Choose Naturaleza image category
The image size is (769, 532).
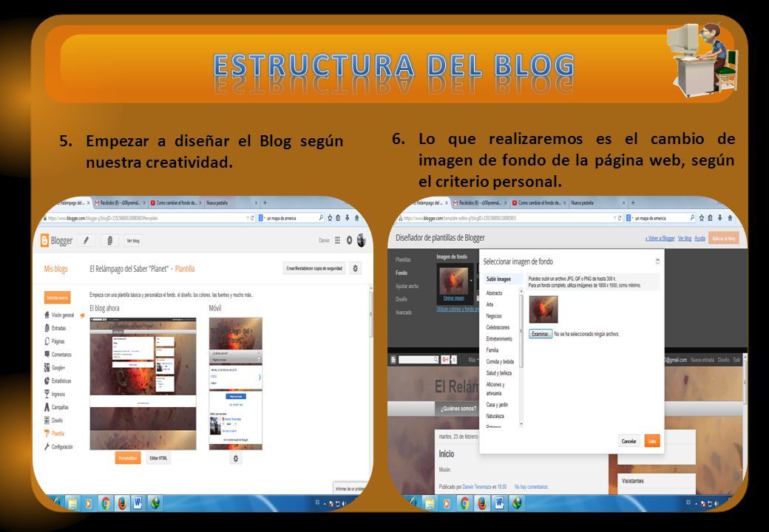coord(495,416)
